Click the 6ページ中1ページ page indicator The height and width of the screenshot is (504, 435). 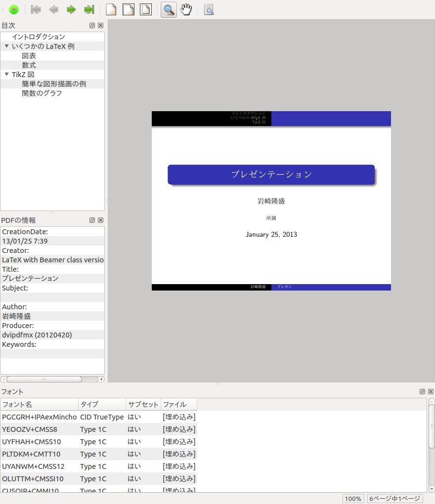click(394, 499)
